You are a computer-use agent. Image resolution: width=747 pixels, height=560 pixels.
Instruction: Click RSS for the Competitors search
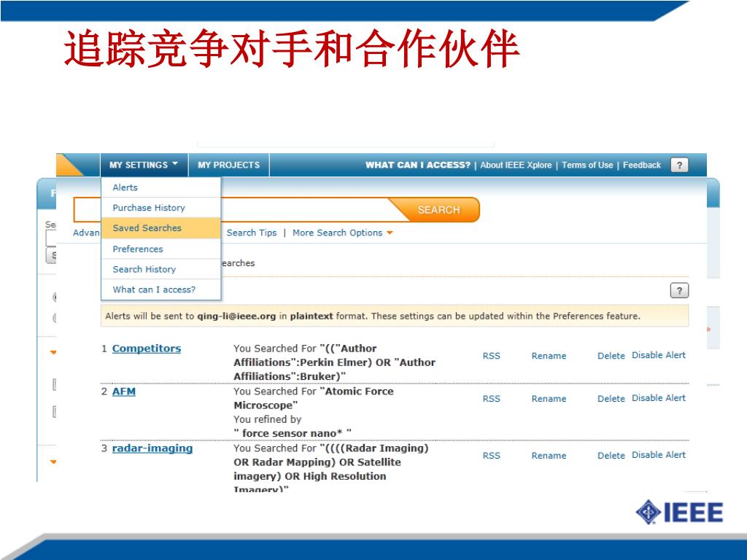coord(491,356)
